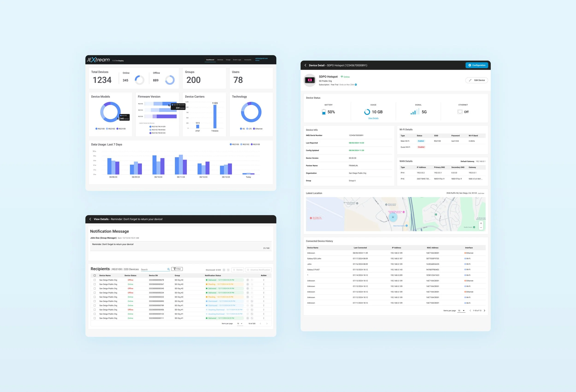
Task: Select all recipients via the header checkbox
Action: (x=95, y=275)
